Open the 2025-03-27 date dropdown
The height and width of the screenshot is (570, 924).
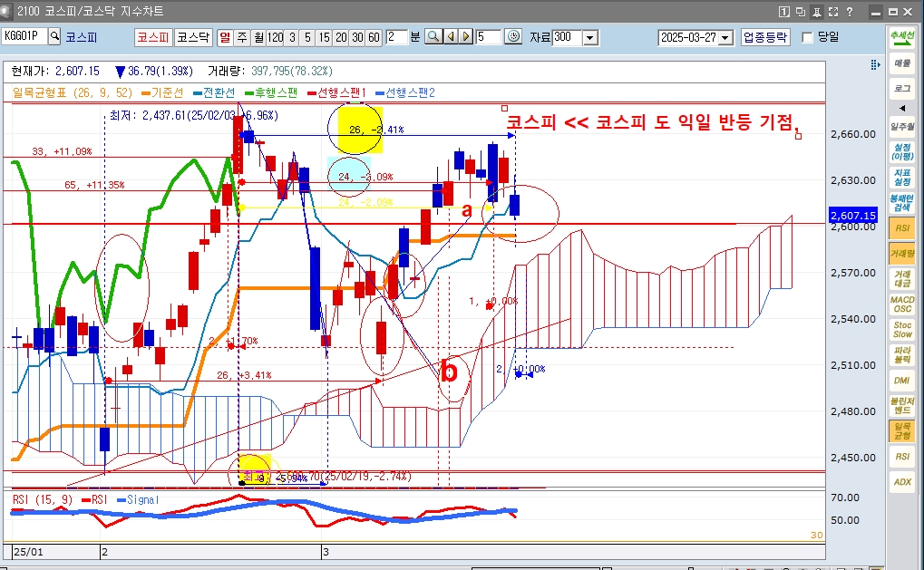726,38
